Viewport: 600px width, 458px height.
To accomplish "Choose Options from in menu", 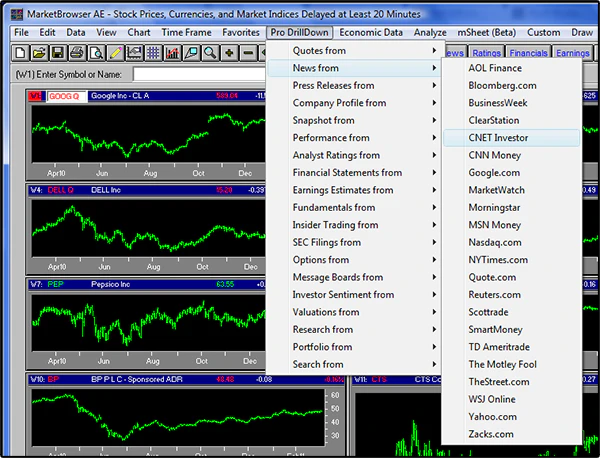I will pos(354,260).
